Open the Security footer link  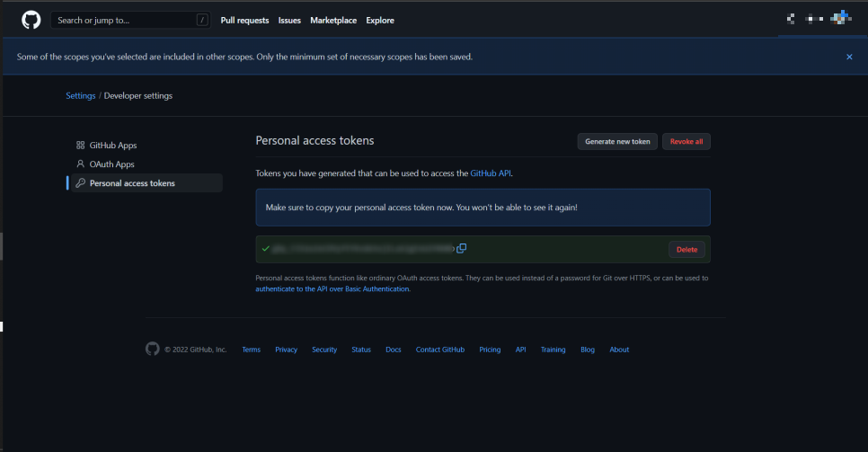tap(324, 350)
